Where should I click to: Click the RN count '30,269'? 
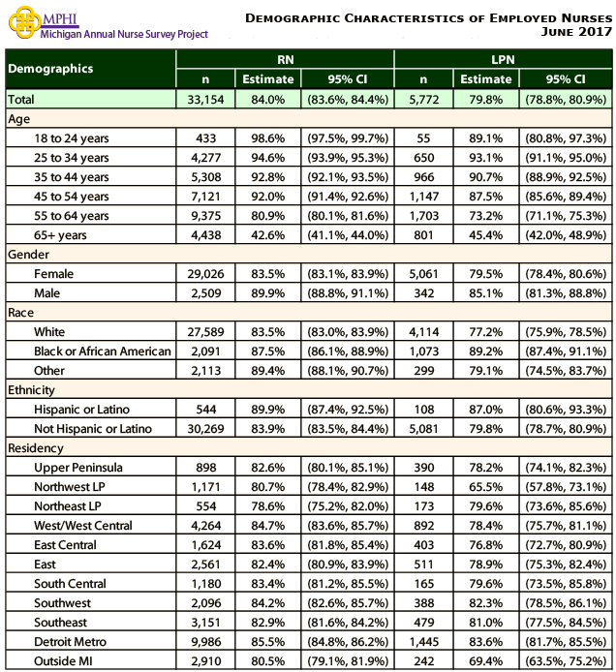(205, 429)
